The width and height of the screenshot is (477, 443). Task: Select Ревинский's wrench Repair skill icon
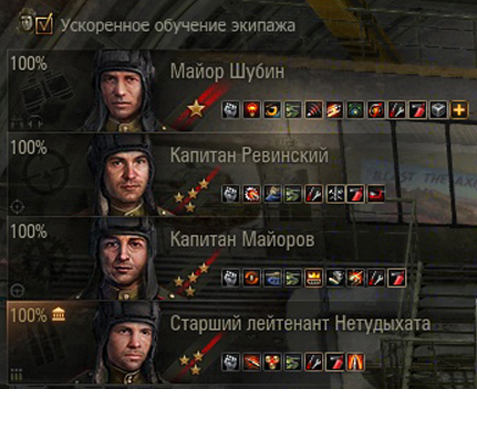click(x=314, y=194)
